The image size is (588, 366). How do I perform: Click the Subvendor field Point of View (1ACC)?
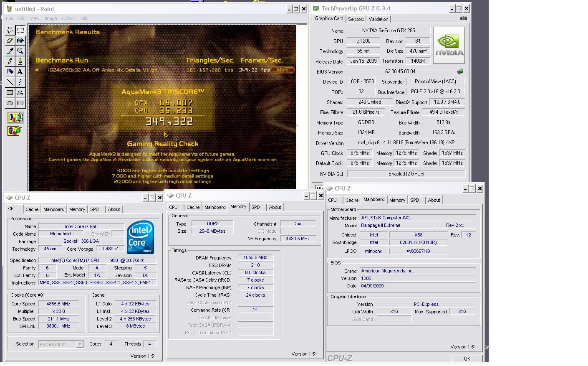coord(435,81)
